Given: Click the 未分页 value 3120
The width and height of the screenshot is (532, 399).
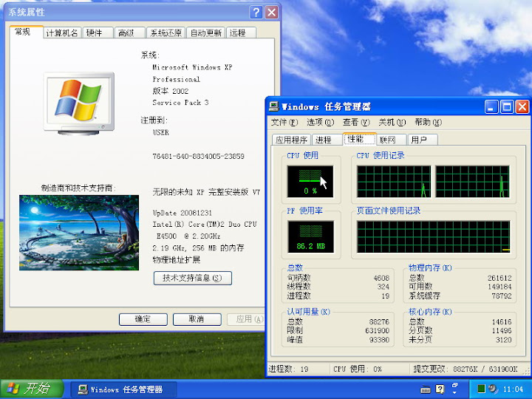Looking at the screenshot, I should (x=503, y=340).
